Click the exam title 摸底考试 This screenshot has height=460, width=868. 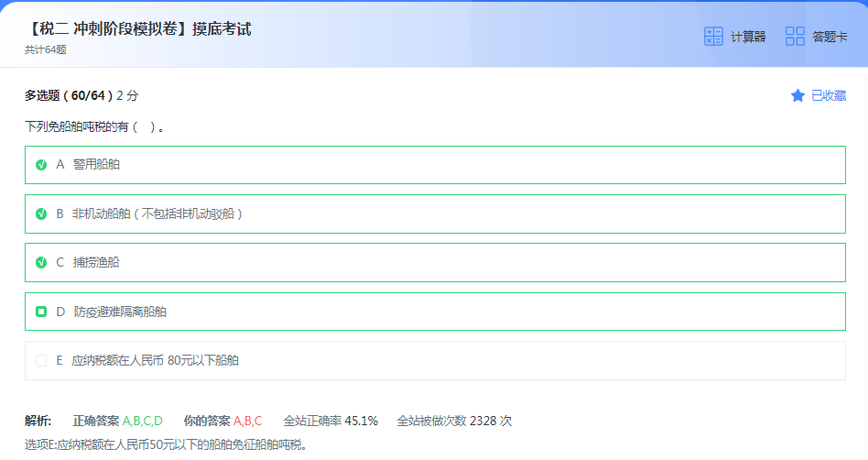tap(137, 29)
